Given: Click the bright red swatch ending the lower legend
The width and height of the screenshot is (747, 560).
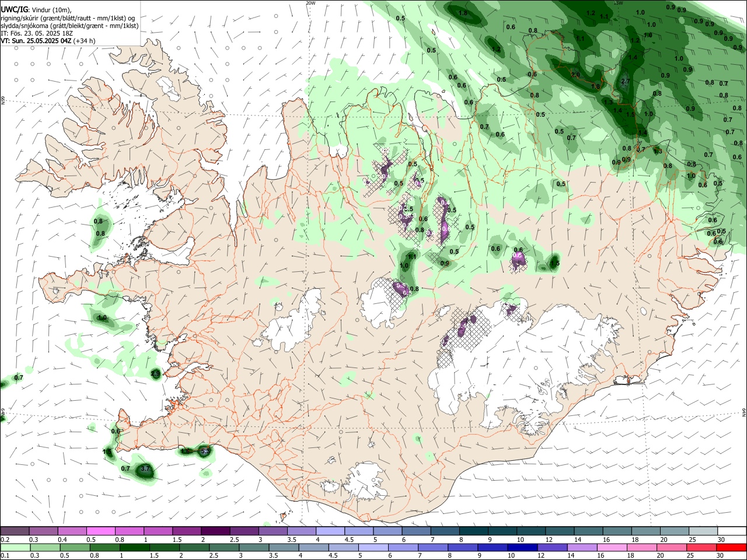Looking at the screenshot, I should [x=732, y=547].
